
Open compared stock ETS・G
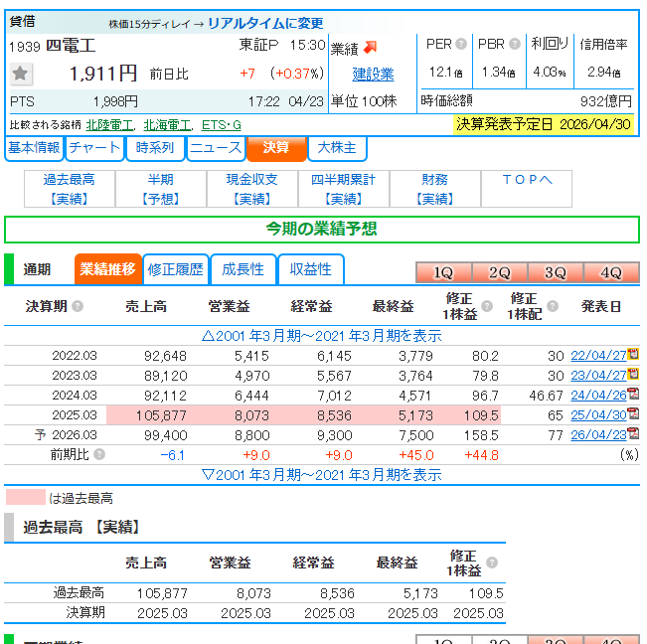click(x=222, y=125)
